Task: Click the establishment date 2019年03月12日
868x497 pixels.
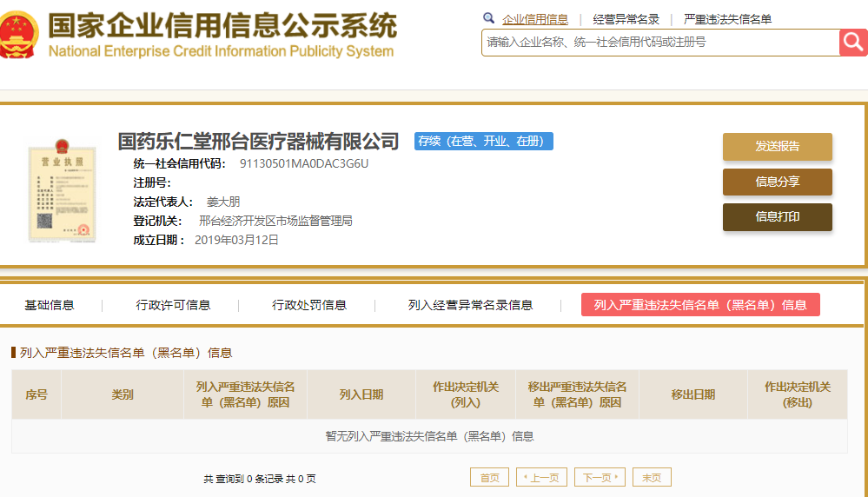Action: [x=236, y=240]
